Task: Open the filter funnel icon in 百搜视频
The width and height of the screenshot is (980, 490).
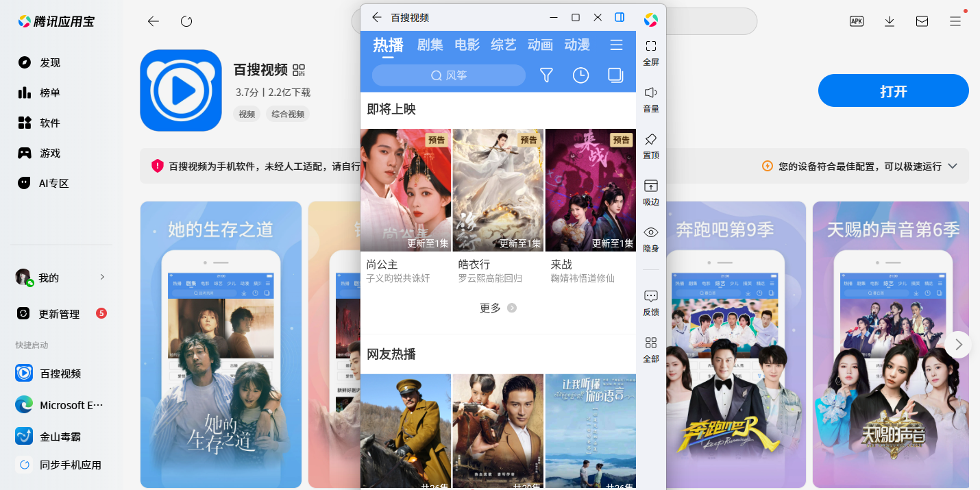Action: (x=546, y=75)
